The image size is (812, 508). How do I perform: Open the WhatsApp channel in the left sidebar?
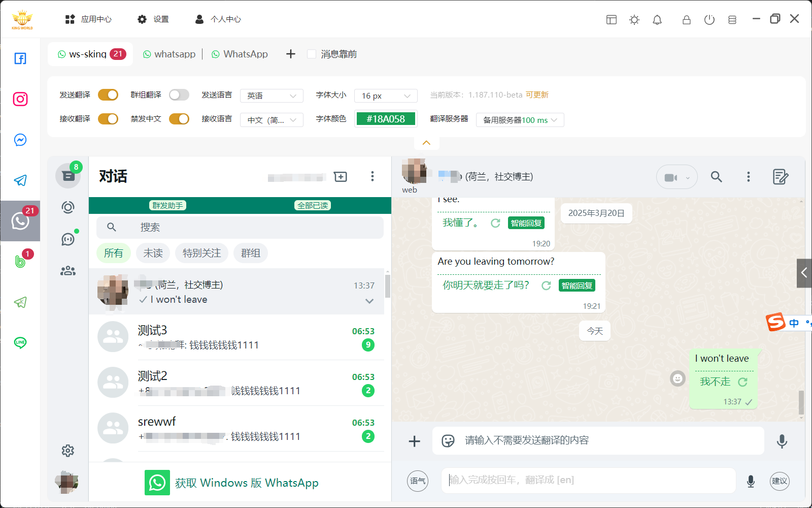tap(20, 221)
